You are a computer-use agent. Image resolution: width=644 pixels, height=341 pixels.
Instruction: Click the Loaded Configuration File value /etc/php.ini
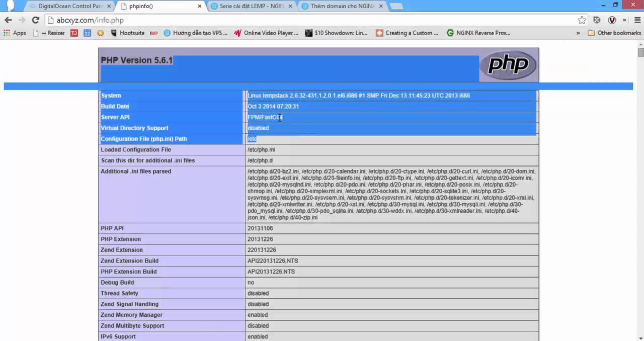[x=261, y=150]
